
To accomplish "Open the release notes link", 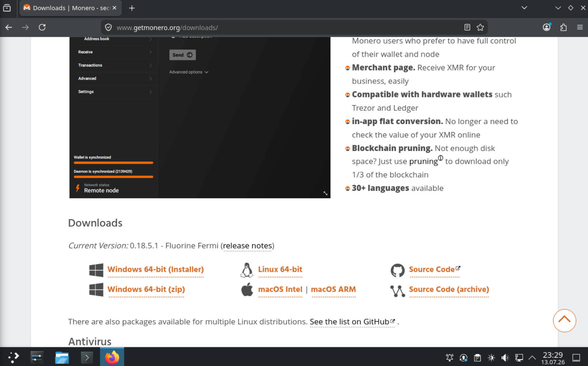I will pos(247,246).
